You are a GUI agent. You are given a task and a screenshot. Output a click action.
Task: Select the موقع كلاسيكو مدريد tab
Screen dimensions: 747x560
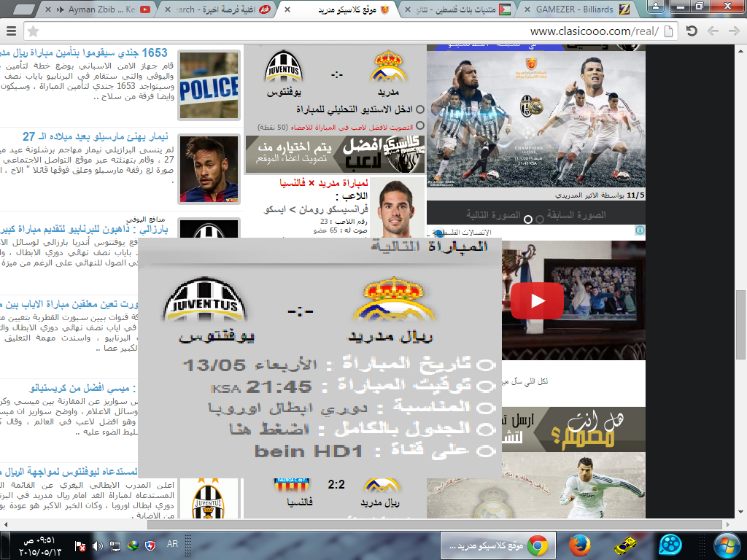click(x=337, y=9)
